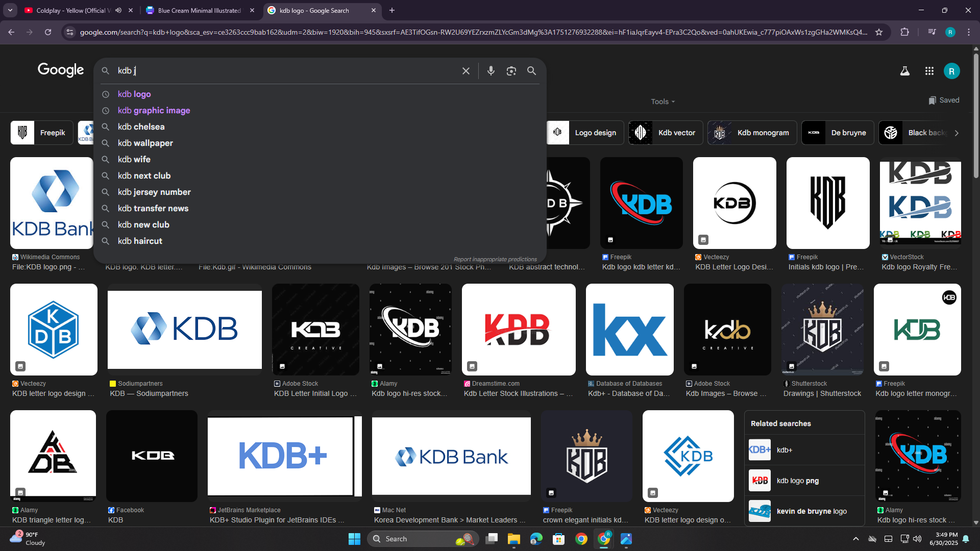Open related search 'kdb logo png'
Viewport: 980px width, 551px height.
coord(805,481)
